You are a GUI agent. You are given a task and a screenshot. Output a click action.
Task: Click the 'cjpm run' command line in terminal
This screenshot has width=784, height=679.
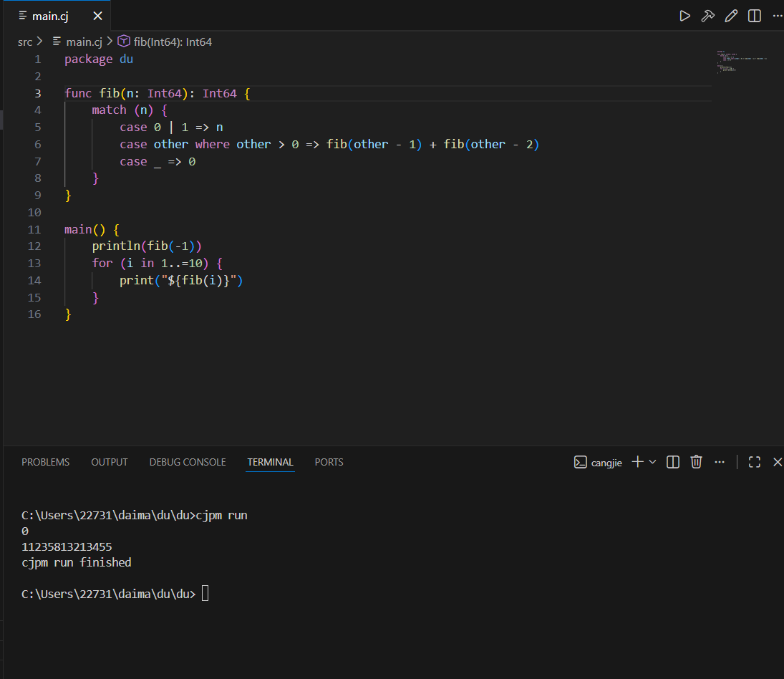(x=135, y=516)
